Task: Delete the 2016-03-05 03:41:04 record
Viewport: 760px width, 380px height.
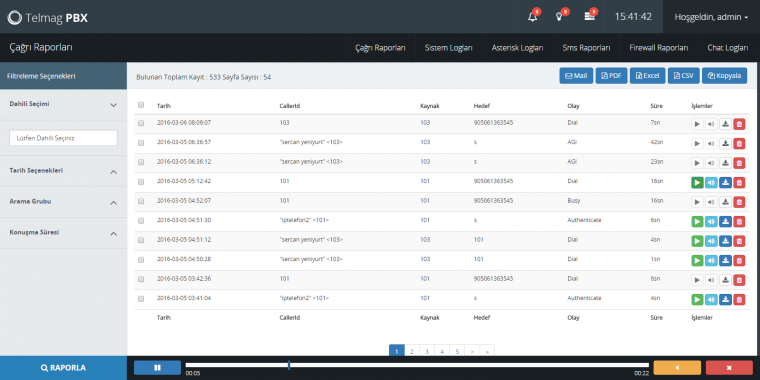Action: click(x=739, y=300)
